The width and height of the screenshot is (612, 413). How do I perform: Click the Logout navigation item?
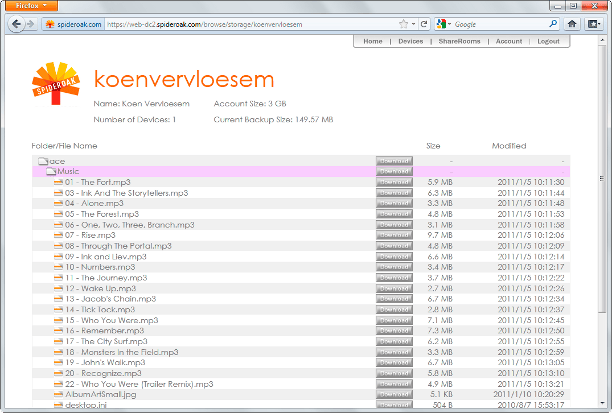click(548, 41)
